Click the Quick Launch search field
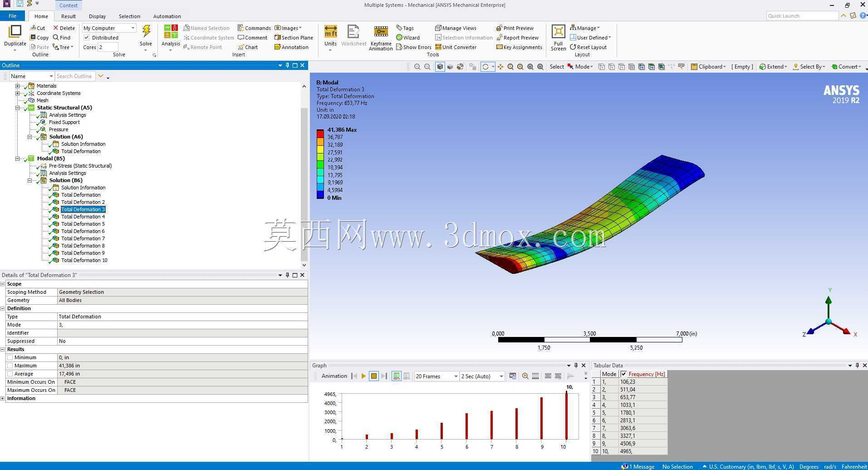The image size is (868, 470). coord(802,16)
